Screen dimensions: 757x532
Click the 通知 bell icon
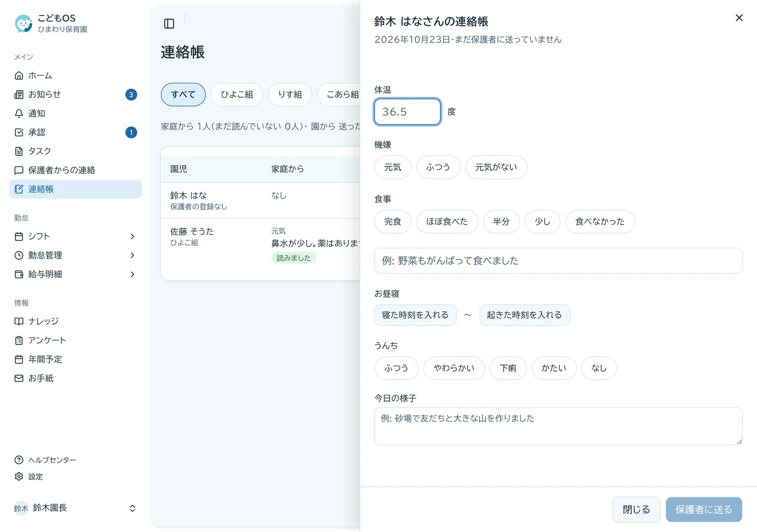tap(19, 113)
